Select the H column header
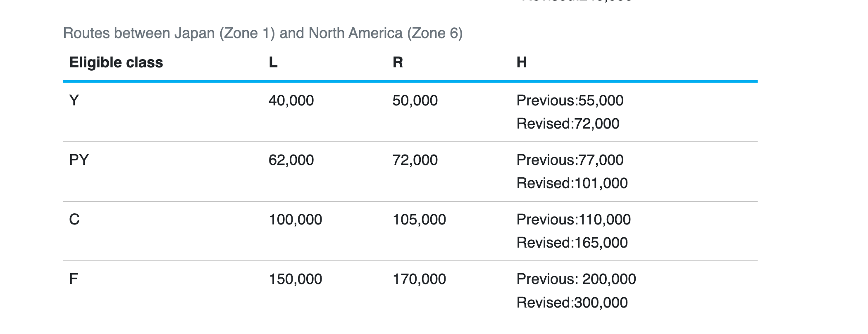Viewport: 868px width, 334px height. (522, 62)
